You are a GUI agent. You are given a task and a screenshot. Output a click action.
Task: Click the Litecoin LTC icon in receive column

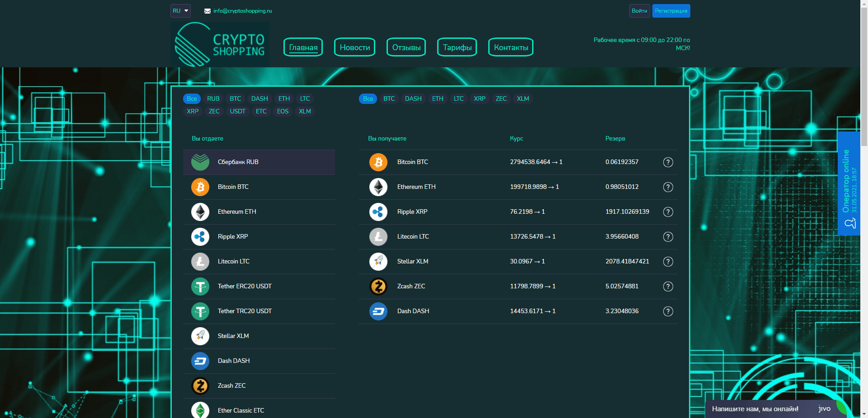pyautogui.click(x=378, y=237)
